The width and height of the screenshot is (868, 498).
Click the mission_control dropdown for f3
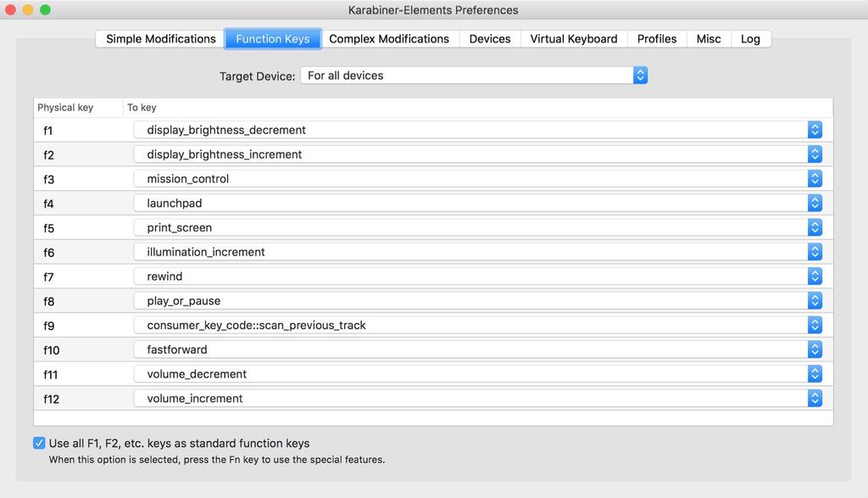pyautogui.click(x=478, y=178)
